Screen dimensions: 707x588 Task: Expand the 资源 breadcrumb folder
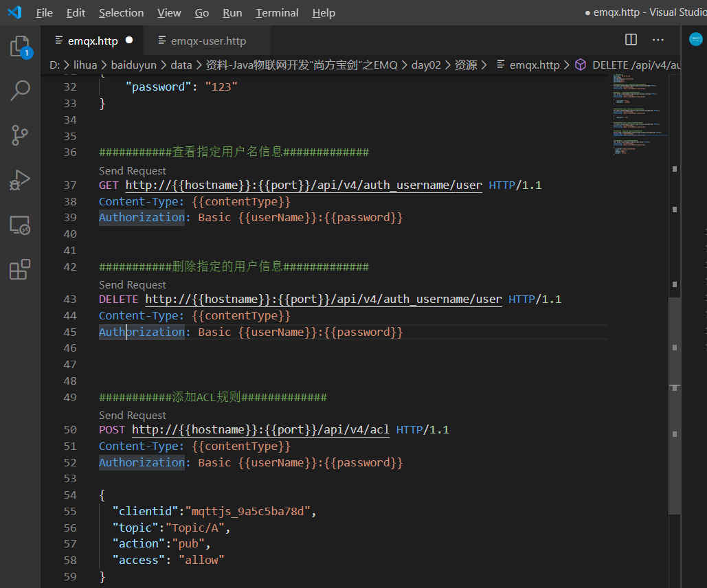(x=465, y=65)
